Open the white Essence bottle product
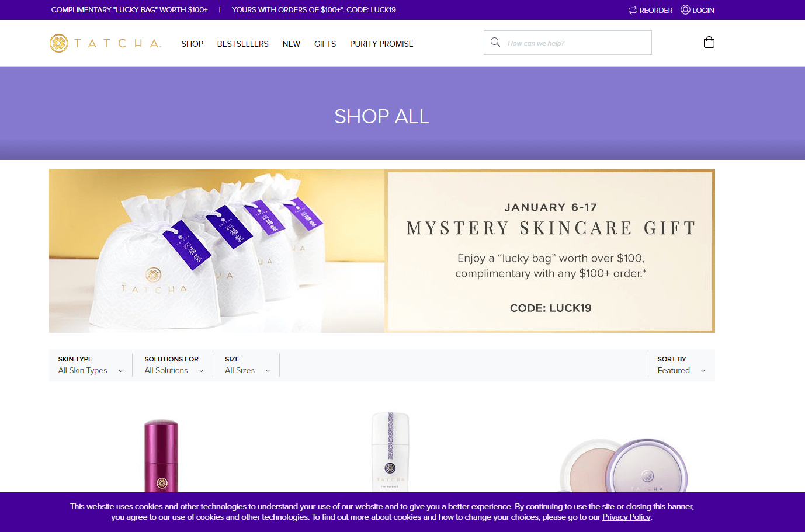The width and height of the screenshot is (805, 532). pos(390,452)
